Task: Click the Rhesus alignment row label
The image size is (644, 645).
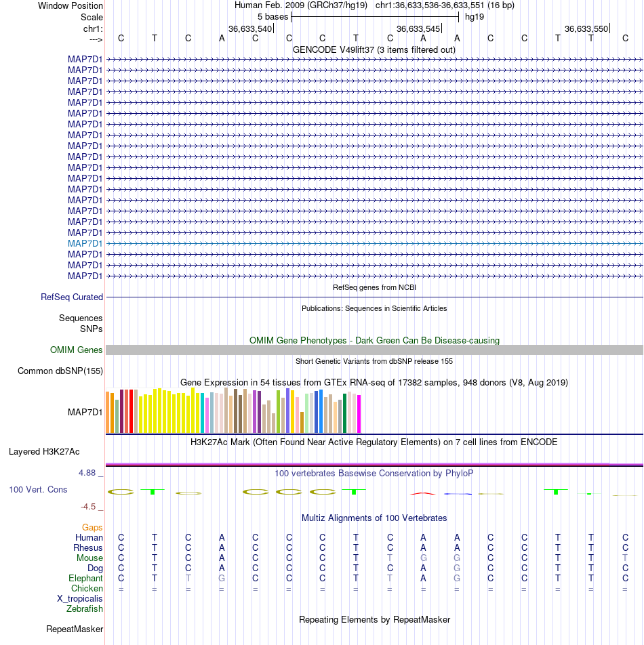Action: pyautogui.click(x=88, y=548)
